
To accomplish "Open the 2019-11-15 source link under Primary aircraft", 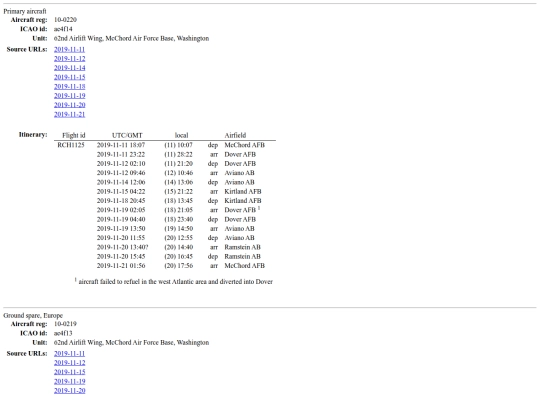I will point(69,77).
